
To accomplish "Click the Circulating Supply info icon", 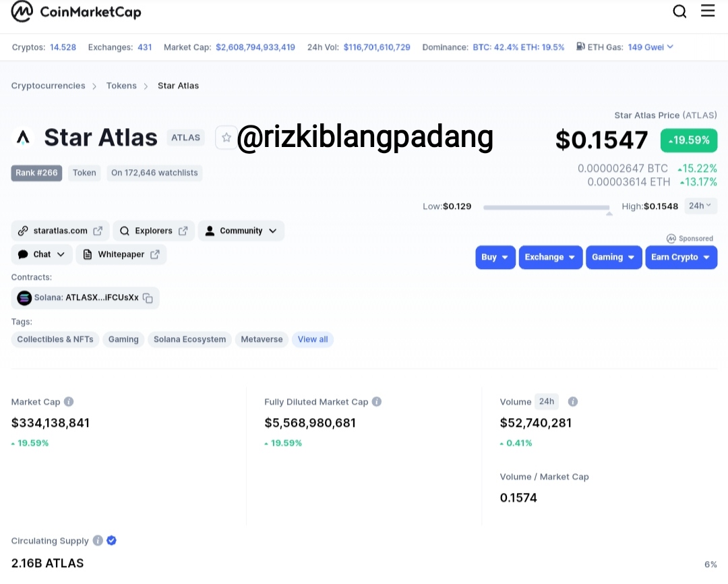I will [x=98, y=540].
